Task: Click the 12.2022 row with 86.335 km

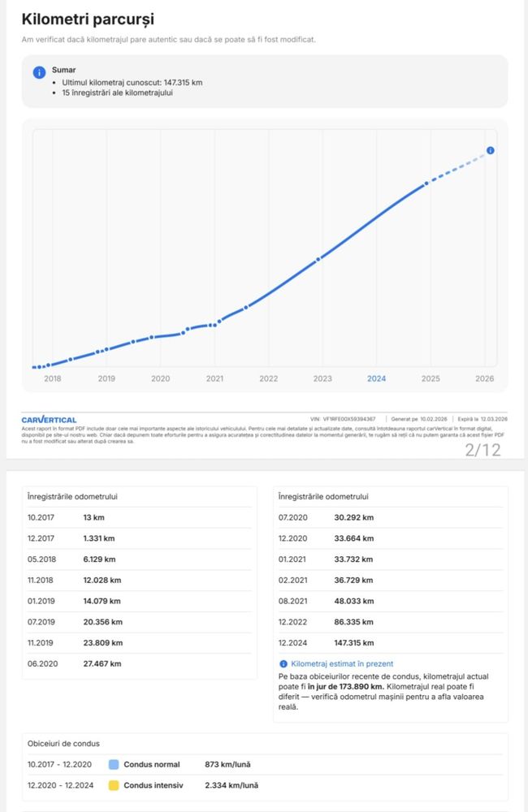Action: [x=391, y=622]
